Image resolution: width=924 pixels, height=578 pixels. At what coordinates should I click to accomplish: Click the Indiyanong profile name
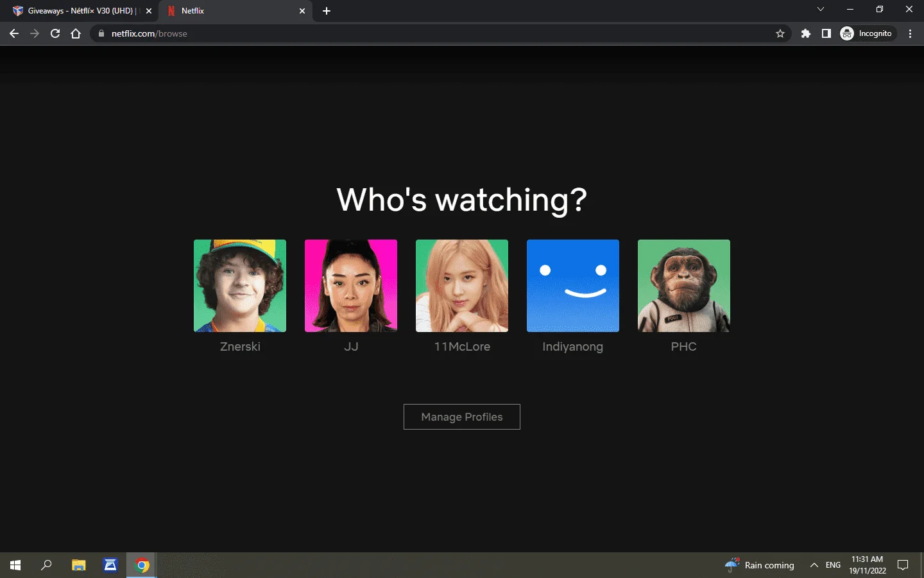(573, 347)
